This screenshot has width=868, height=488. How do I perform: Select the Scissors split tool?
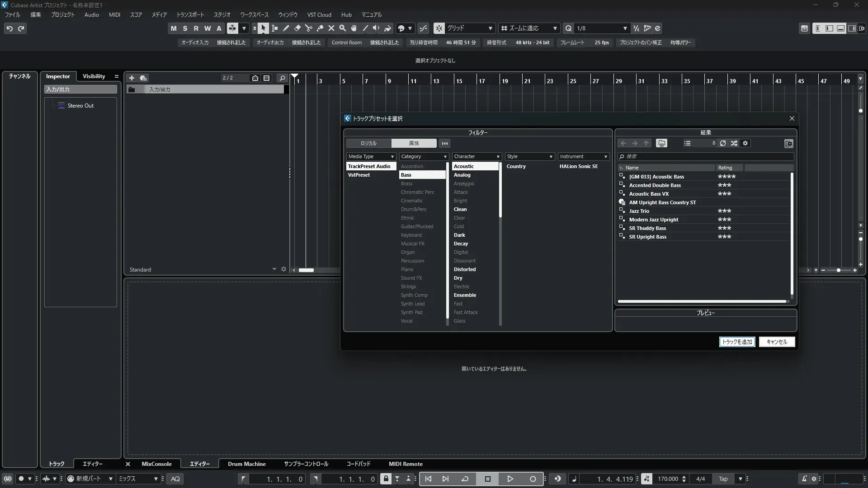(x=309, y=28)
